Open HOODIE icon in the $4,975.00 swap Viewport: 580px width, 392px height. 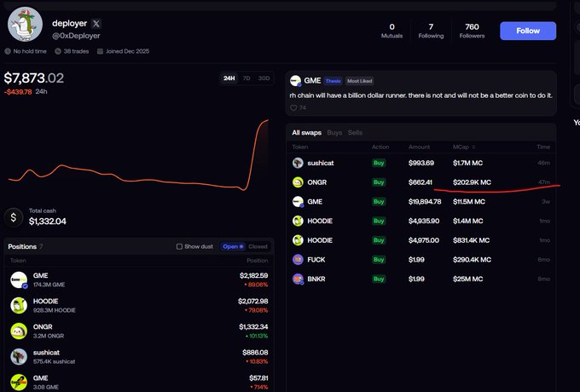click(298, 240)
